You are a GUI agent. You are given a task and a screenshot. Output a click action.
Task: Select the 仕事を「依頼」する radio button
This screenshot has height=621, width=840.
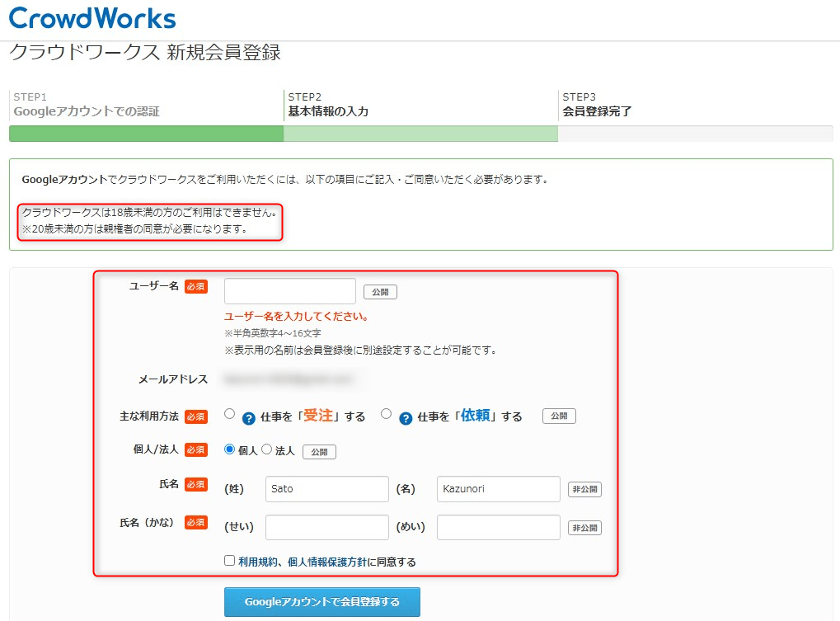387,414
